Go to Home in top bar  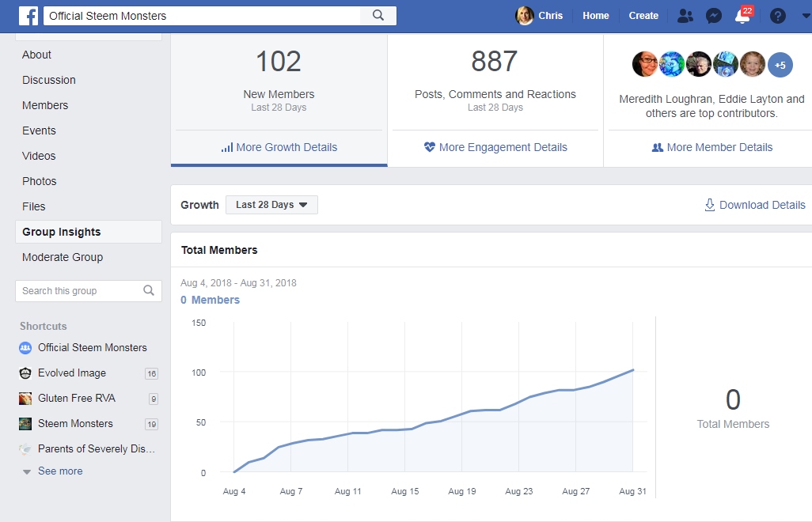(595, 16)
